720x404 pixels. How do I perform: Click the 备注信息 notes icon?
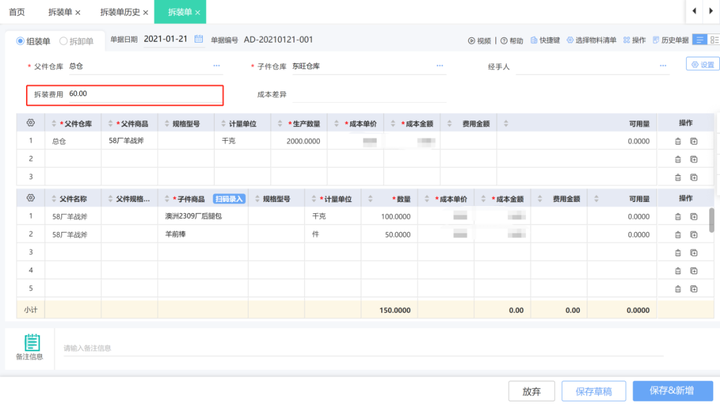click(x=32, y=342)
